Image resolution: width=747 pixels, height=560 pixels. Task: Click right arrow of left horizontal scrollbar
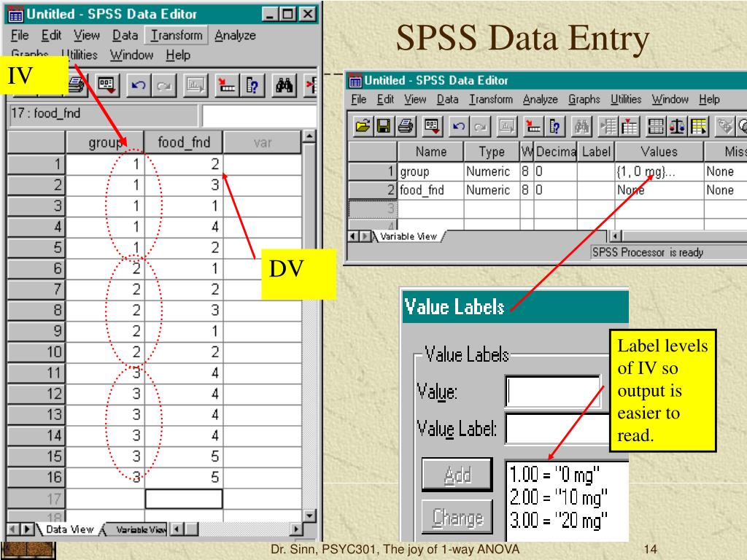pos(296,529)
